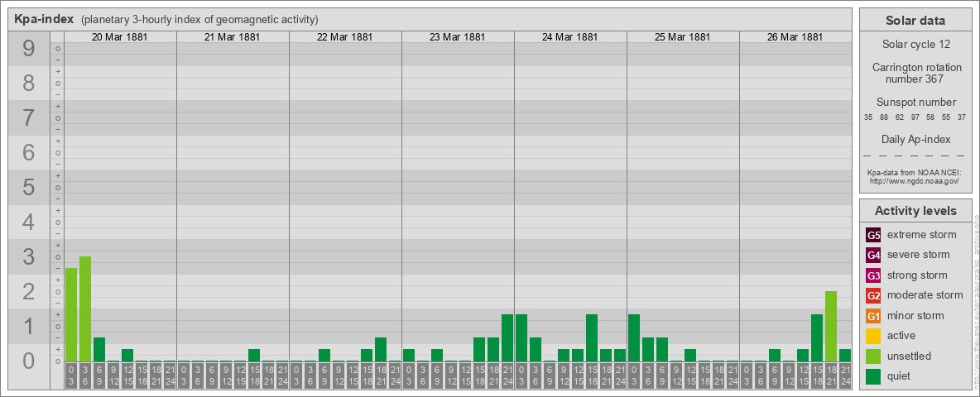Click the G4 severe storm badge
The image size is (980, 397).
click(x=873, y=256)
